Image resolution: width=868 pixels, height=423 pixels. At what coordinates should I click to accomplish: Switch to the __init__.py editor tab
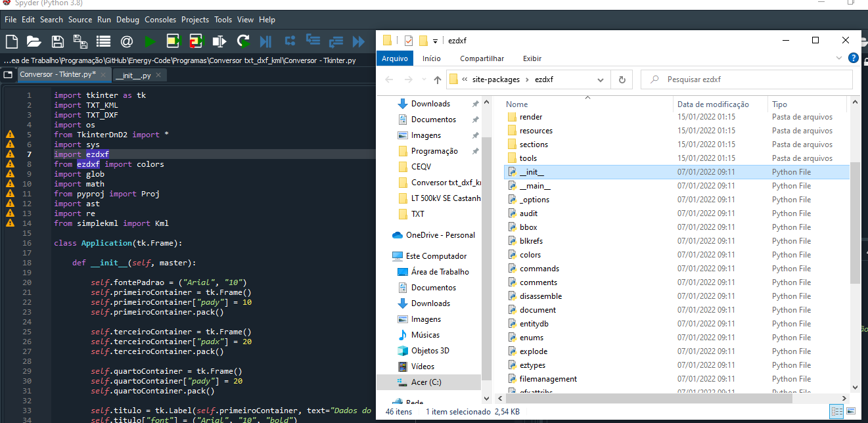tap(132, 75)
